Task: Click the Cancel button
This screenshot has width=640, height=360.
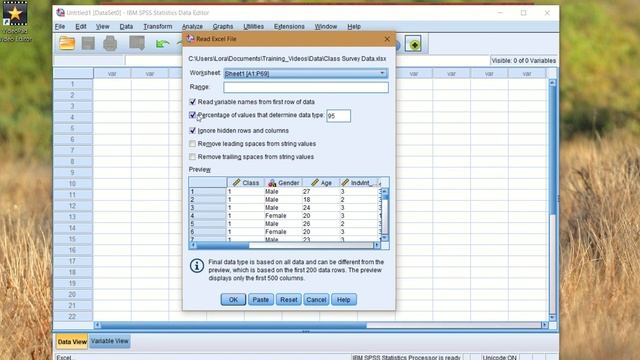Action: [x=316, y=300]
